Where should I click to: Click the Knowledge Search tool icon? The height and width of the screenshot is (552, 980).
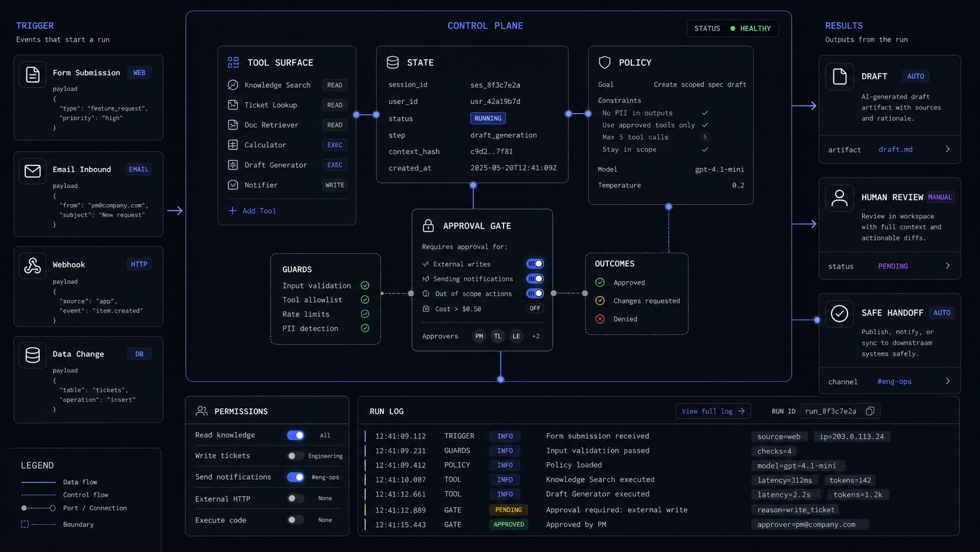pyautogui.click(x=233, y=85)
